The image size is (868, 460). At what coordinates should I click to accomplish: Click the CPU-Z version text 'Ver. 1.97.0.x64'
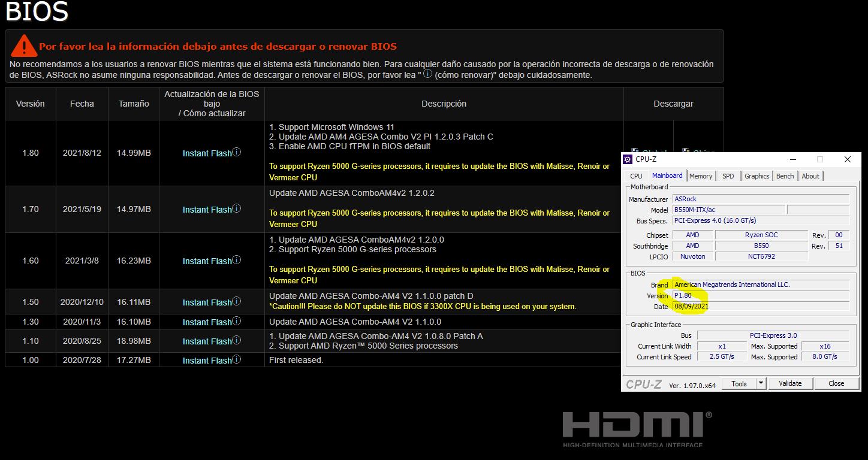(x=692, y=385)
